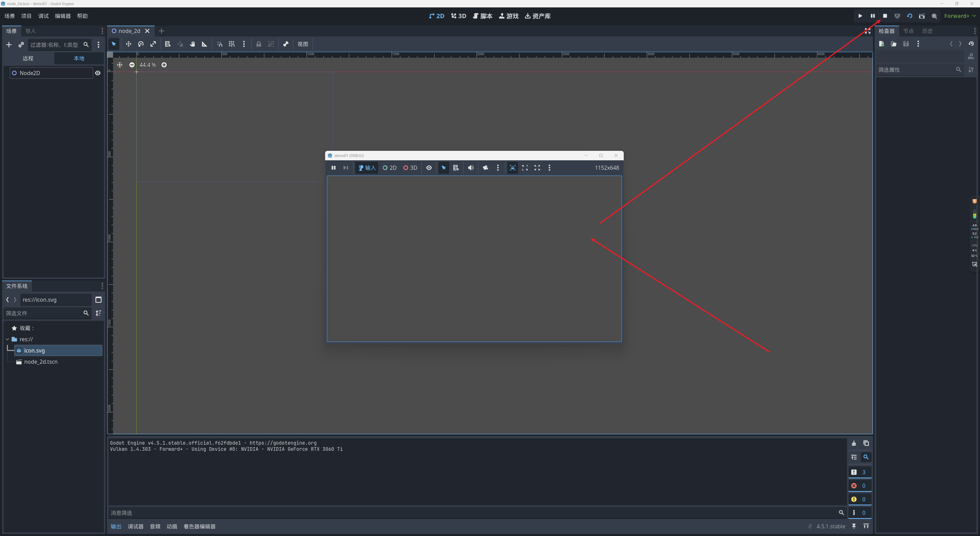Screen dimensions: 980x536
Task: Mute game audio in debug window
Action: point(471,168)
